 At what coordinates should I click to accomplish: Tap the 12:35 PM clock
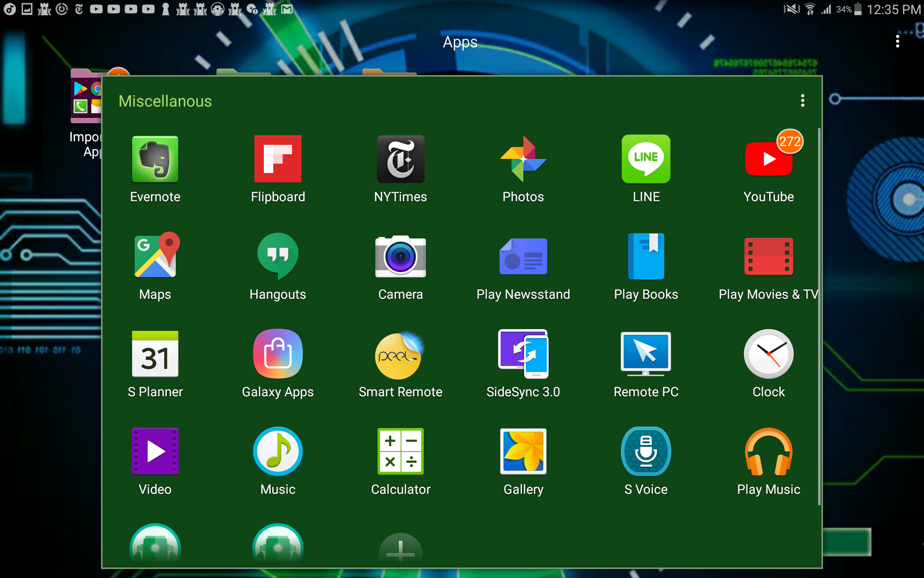[x=893, y=9]
